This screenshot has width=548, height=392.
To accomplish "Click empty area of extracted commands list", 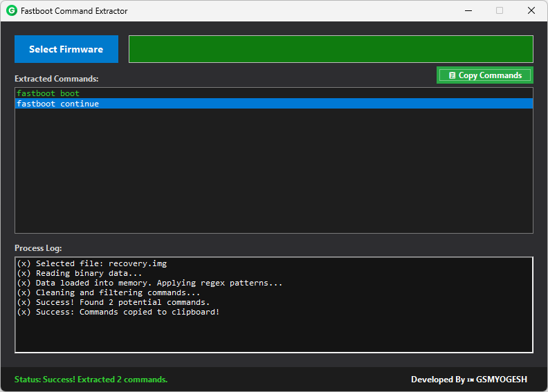I will pyautogui.click(x=273, y=173).
